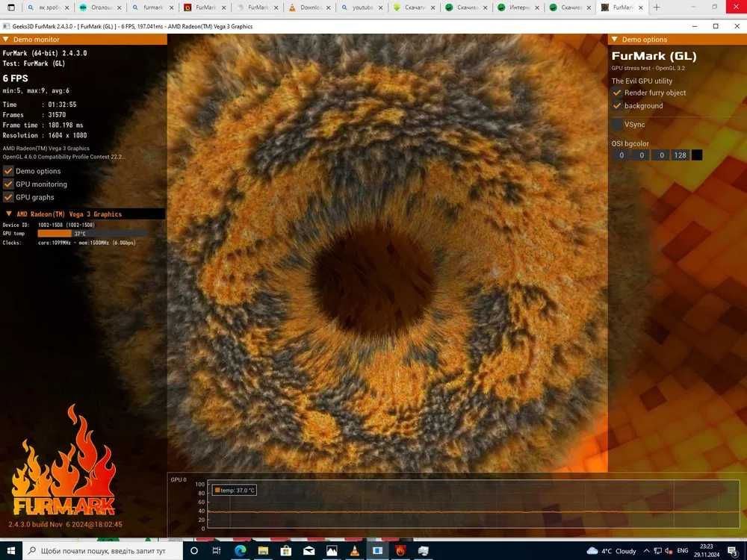Screen dimensions: 747x560
Task: Close the 'Оголош' tab
Action: click(x=119, y=7)
